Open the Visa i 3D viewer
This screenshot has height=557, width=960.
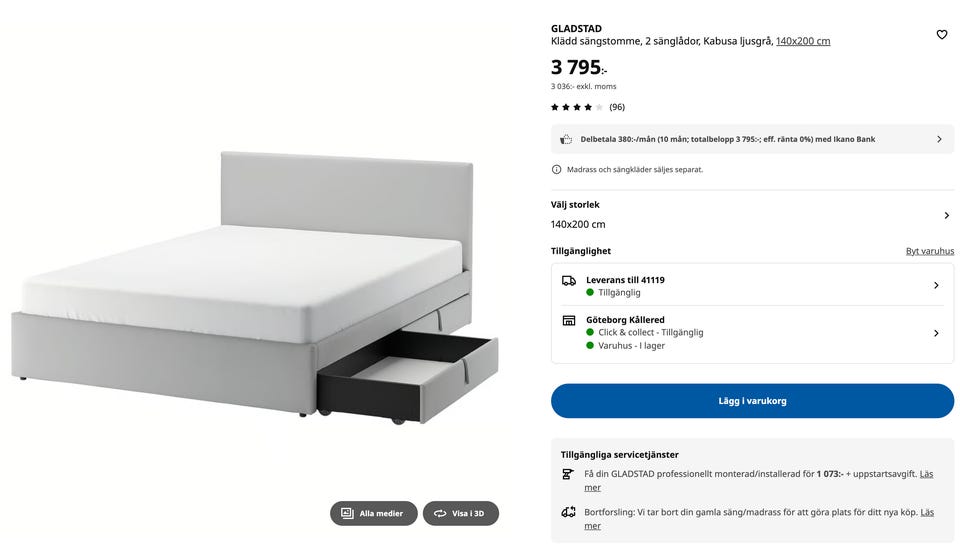tap(460, 514)
